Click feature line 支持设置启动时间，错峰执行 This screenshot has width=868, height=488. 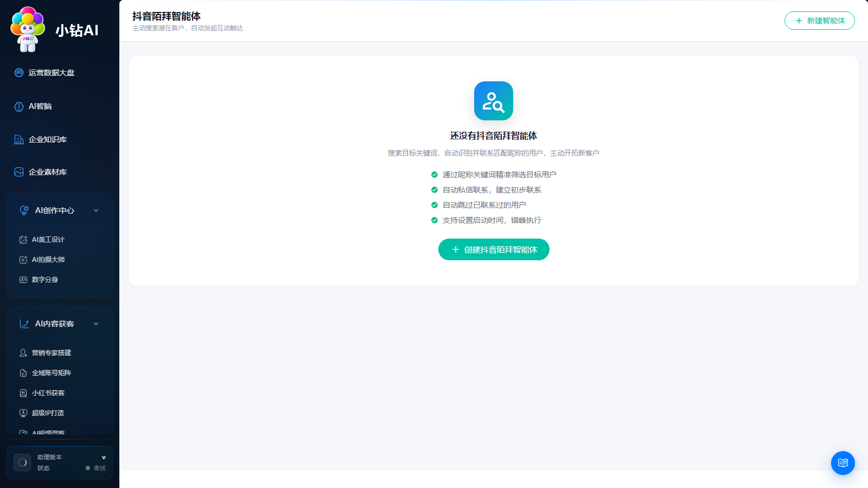(492, 220)
